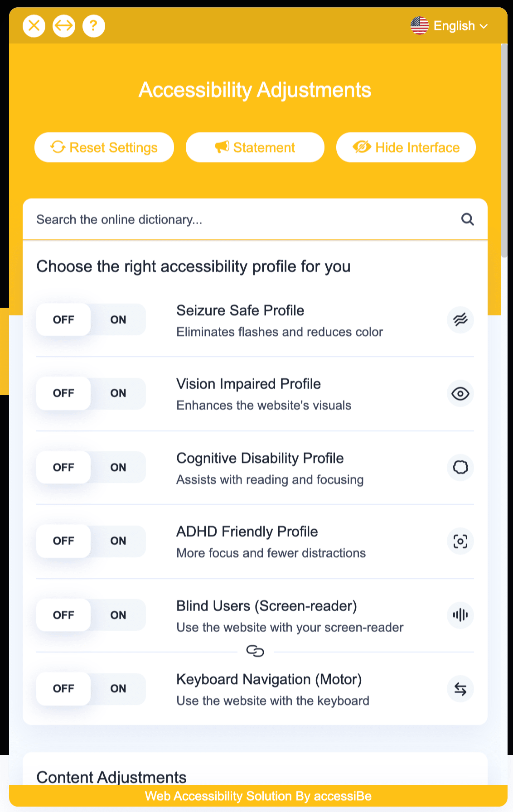Viewport: 513px width, 812px height.
Task: Click the Blind Users sound-wave icon
Action: [460, 615]
